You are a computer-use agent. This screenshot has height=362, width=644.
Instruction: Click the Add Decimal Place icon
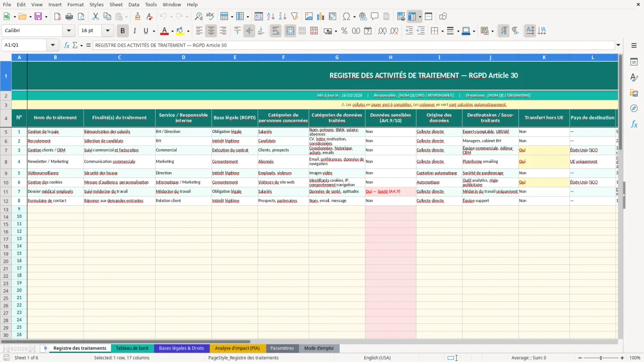[x=382, y=31]
